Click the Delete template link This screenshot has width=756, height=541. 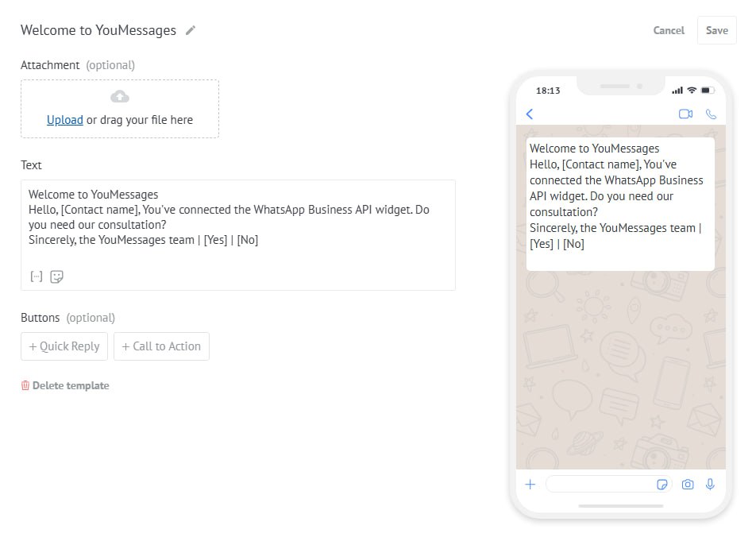[71, 385]
